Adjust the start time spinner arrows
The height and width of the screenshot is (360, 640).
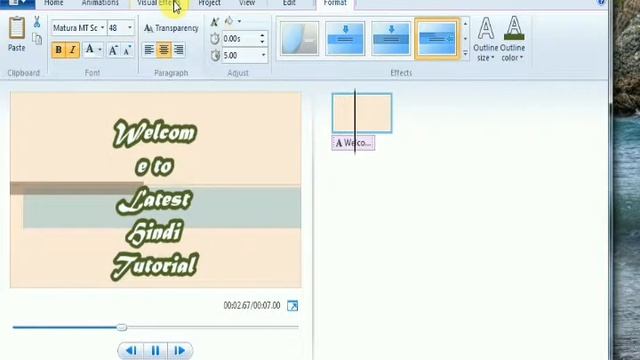click(262, 39)
